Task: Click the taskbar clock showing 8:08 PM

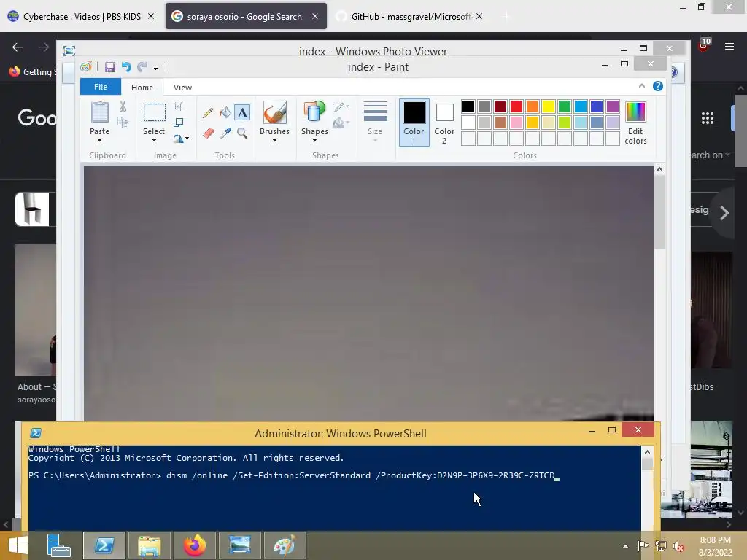Action: 715,546
